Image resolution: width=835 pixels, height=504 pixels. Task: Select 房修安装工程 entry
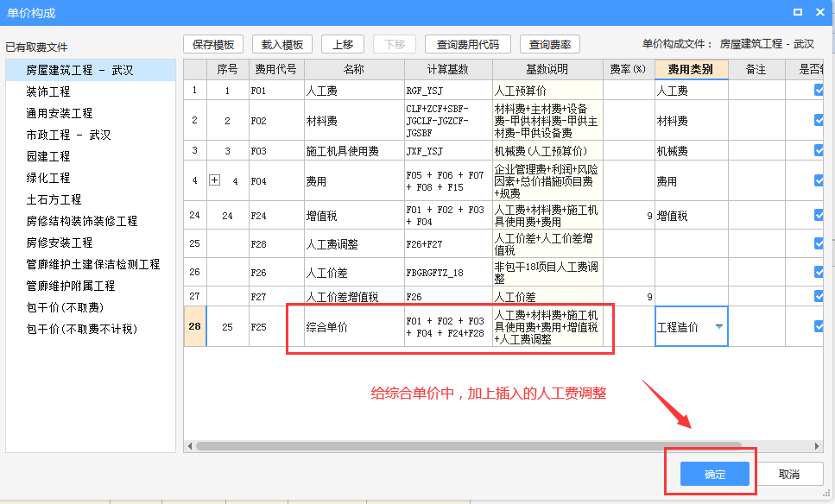click(91, 243)
